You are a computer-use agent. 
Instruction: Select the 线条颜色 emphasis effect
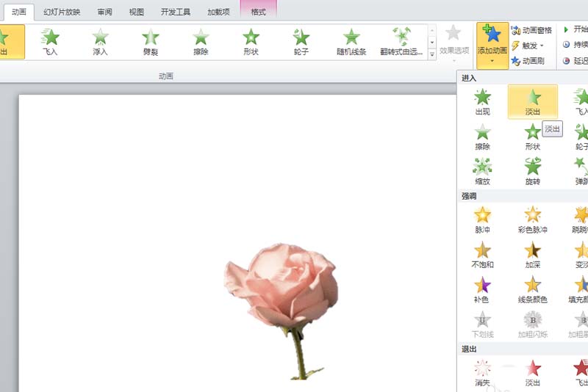(532, 289)
